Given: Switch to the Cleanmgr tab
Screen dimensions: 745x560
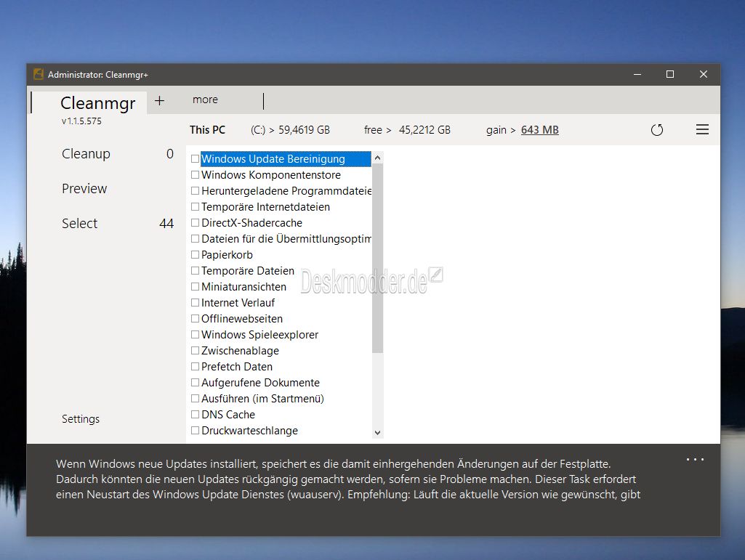Looking at the screenshot, I should point(98,102).
